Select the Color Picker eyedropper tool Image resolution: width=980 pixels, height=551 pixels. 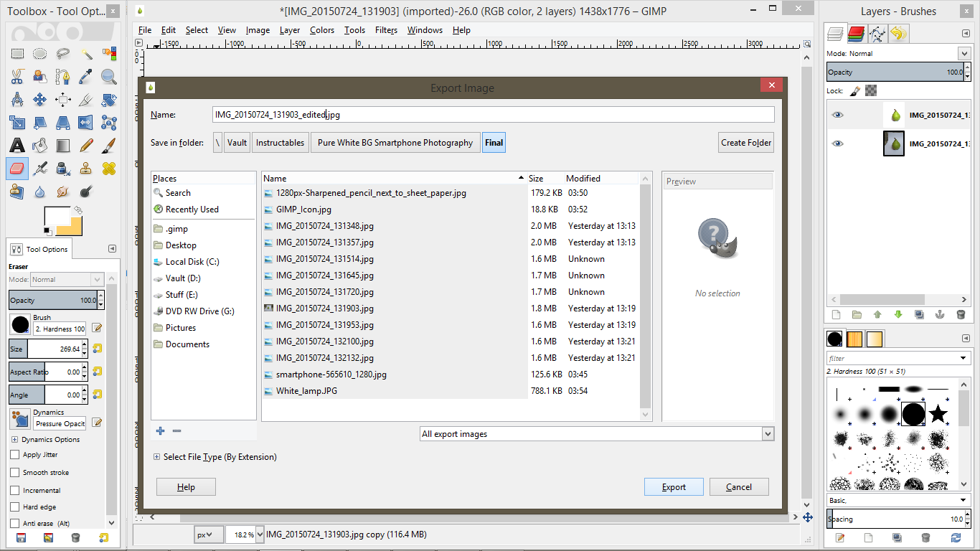(x=86, y=77)
